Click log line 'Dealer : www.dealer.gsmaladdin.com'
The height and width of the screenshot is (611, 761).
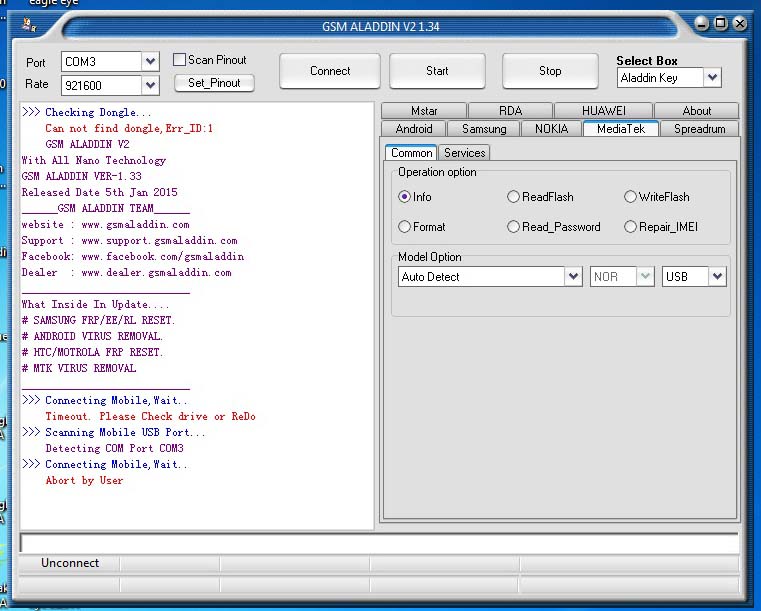tap(126, 272)
